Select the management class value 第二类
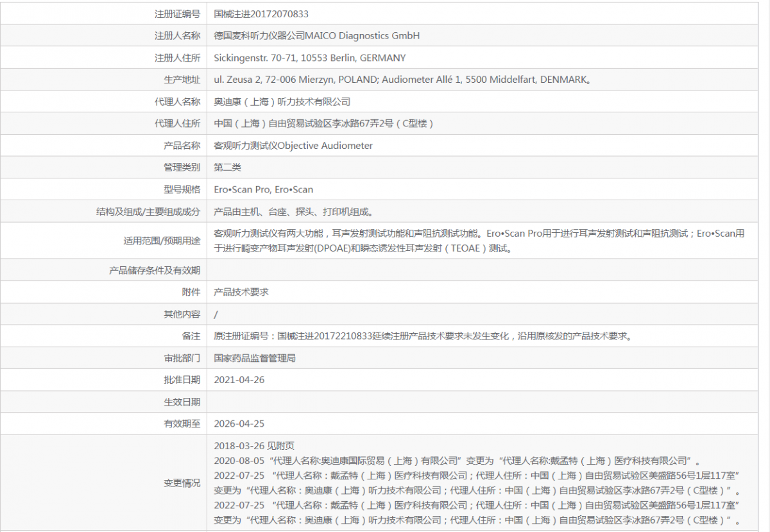Image resolution: width=770 pixels, height=532 pixels. (228, 167)
